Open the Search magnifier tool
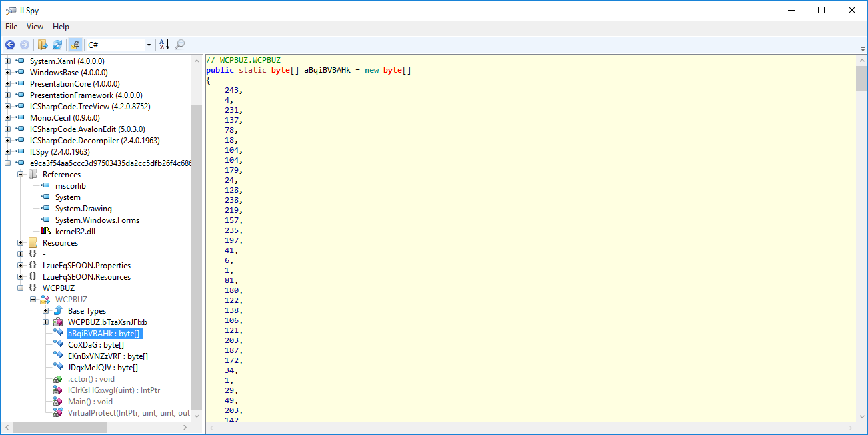Viewport: 868px width, 435px height. click(x=179, y=45)
